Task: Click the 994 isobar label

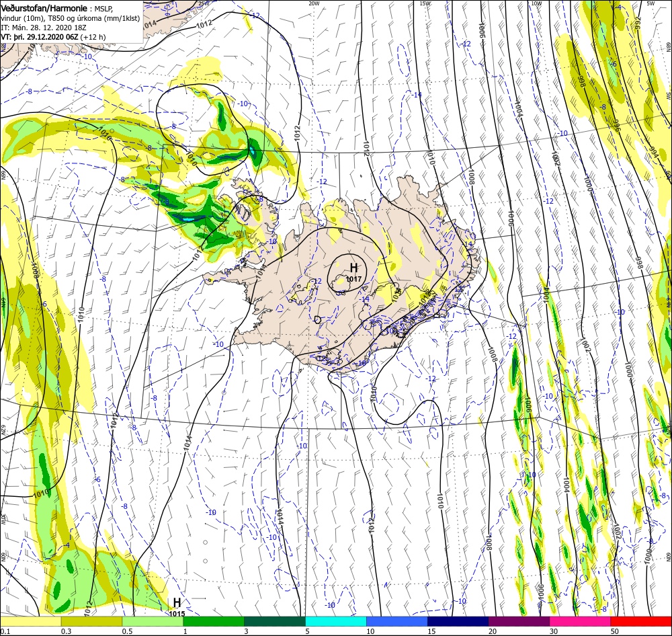Action: (x=653, y=153)
